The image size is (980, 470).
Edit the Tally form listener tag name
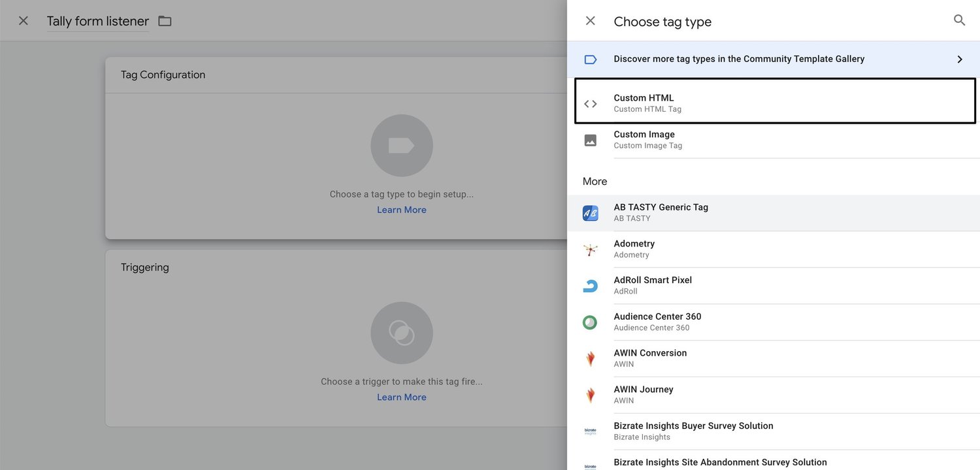point(98,21)
